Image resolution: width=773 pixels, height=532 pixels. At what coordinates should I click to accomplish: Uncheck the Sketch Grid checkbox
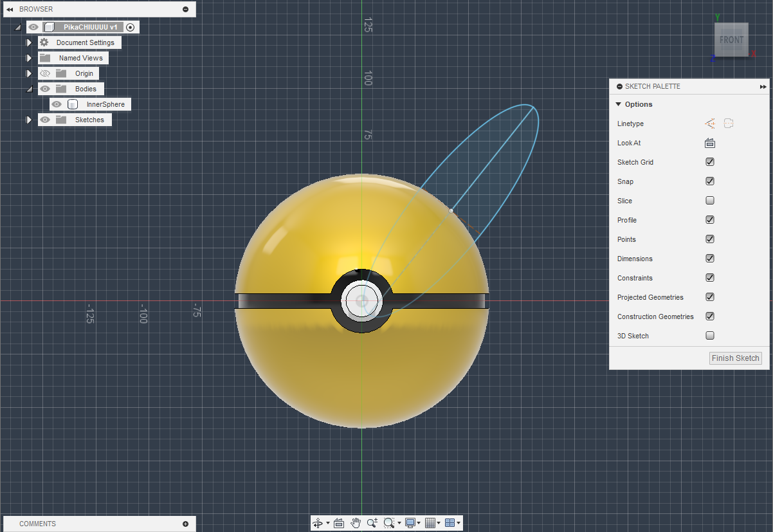click(x=710, y=162)
